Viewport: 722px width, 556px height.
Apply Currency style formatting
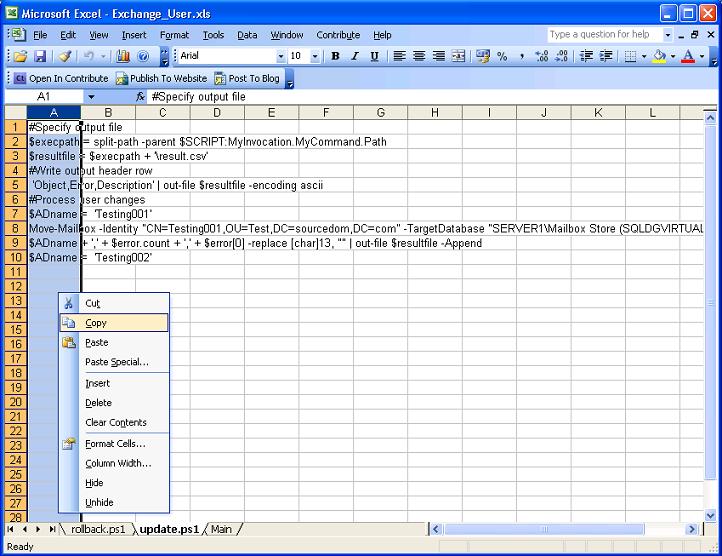pyautogui.click(x=484, y=57)
